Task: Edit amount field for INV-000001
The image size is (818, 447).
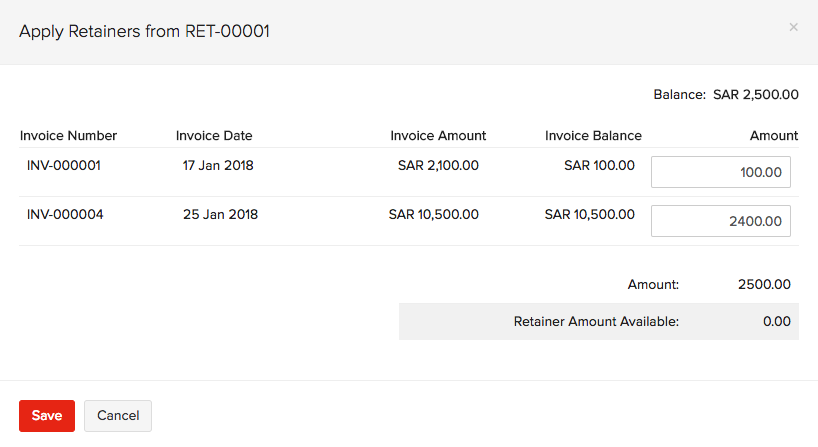Action: point(720,172)
